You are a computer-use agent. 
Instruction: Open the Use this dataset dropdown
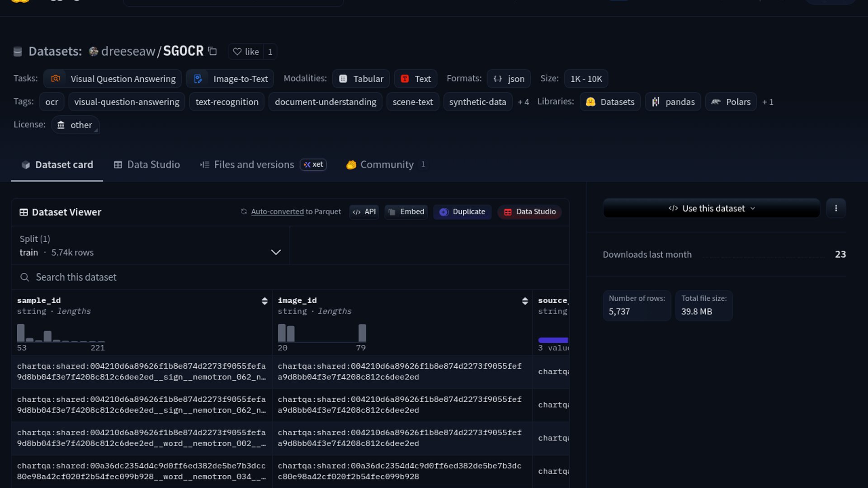(x=712, y=208)
